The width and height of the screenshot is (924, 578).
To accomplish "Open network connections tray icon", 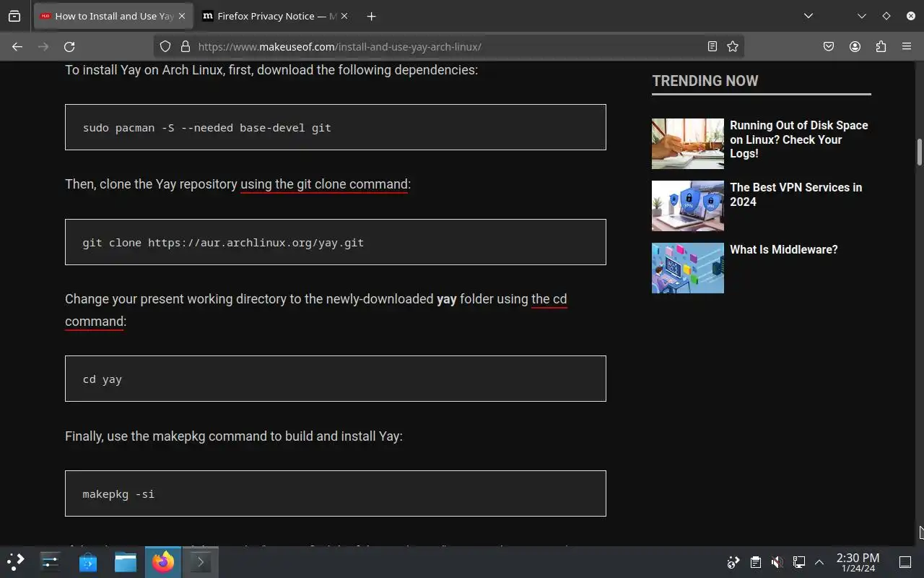I will coord(798,562).
